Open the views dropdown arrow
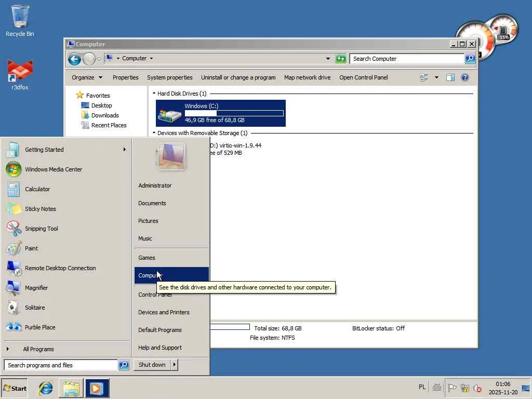Screen dimensions: 532x399 coord(436,77)
